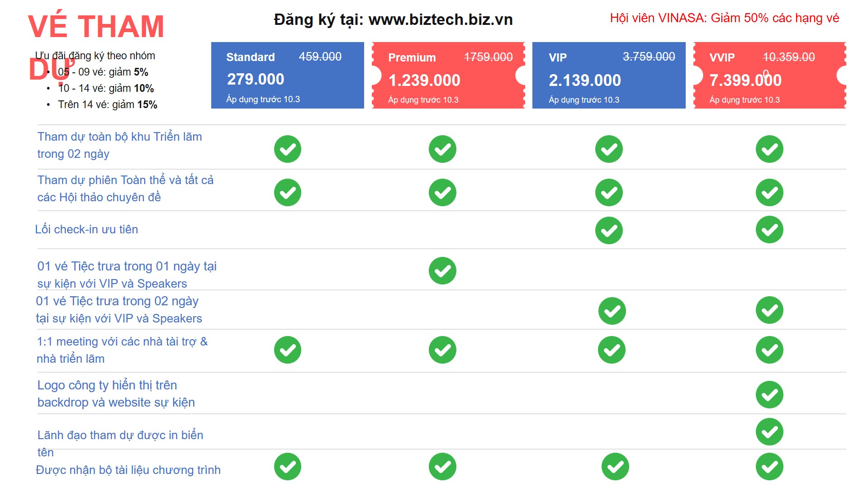Click Premium checkmark for program documents row

[442, 466]
